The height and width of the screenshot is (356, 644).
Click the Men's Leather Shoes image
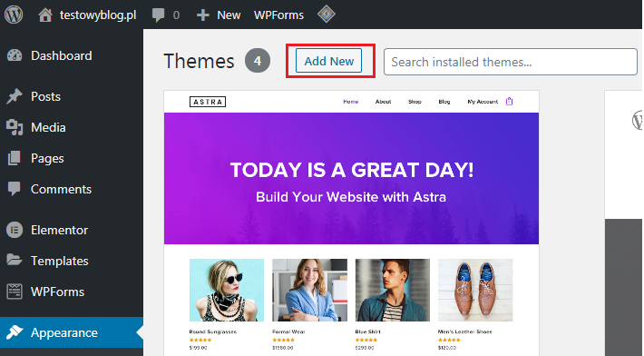click(x=475, y=290)
